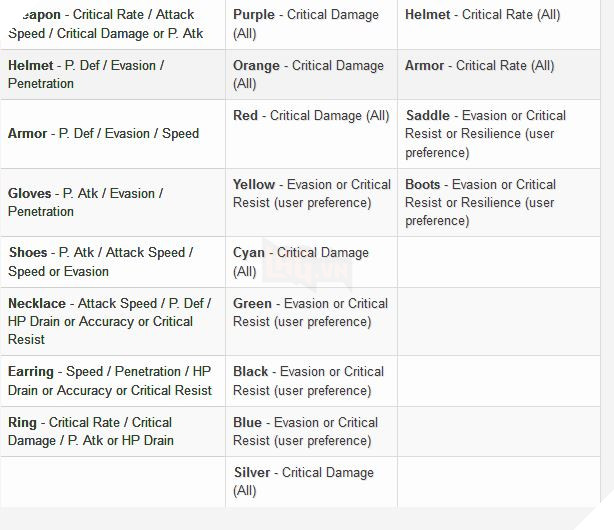Click the Purple Critical Damage cell
This screenshot has height=530, width=614.
(x=306, y=24)
